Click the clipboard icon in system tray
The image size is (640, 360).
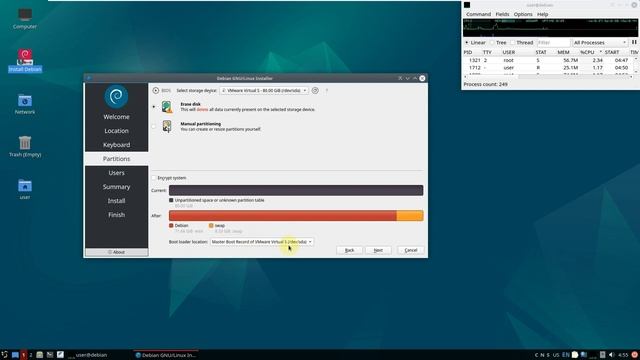pos(575,355)
